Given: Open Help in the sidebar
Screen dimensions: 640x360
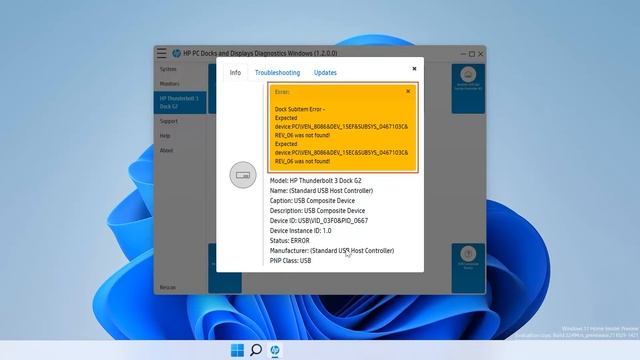Looking at the screenshot, I should (x=165, y=136).
